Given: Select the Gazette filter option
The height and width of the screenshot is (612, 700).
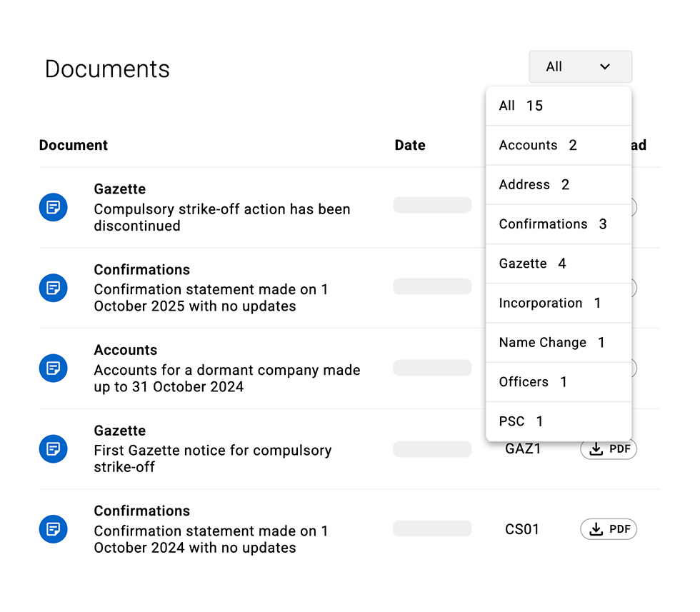Looking at the screenshot, I should 558,264.
